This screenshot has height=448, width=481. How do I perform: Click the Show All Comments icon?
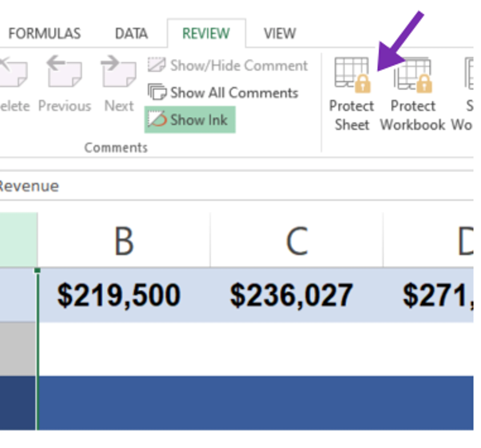(x=157, y=92)
